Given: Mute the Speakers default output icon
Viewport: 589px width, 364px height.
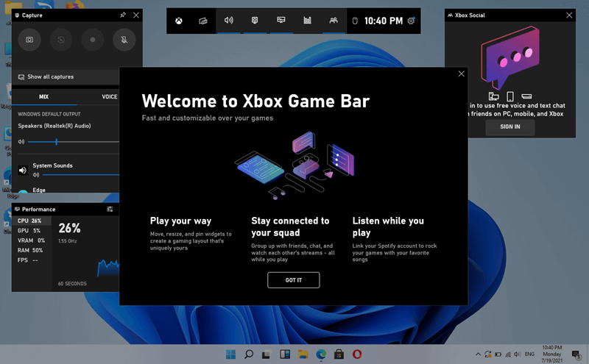Looking at the screenshot, I should [21, 142].
